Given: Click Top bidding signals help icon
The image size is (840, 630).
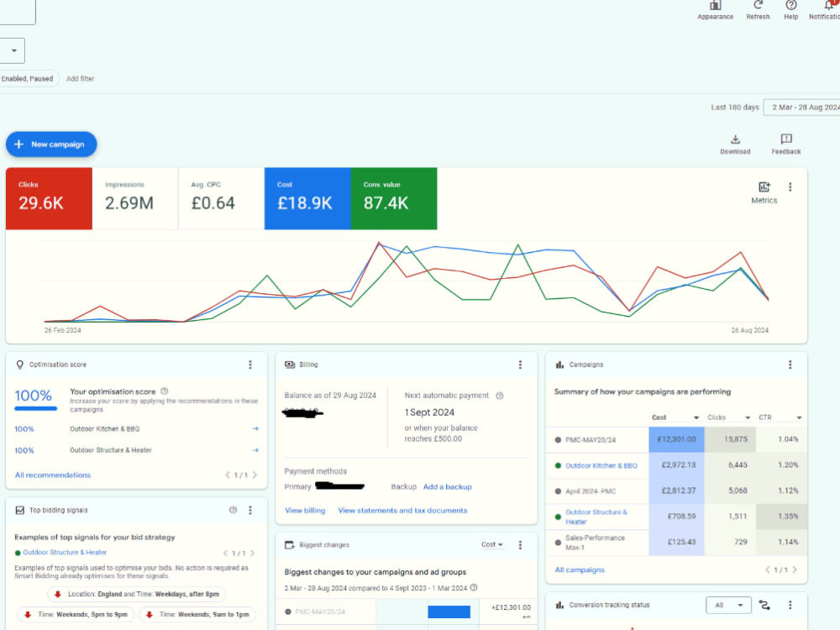Looking at the screenshot, I should click(233, 511).
